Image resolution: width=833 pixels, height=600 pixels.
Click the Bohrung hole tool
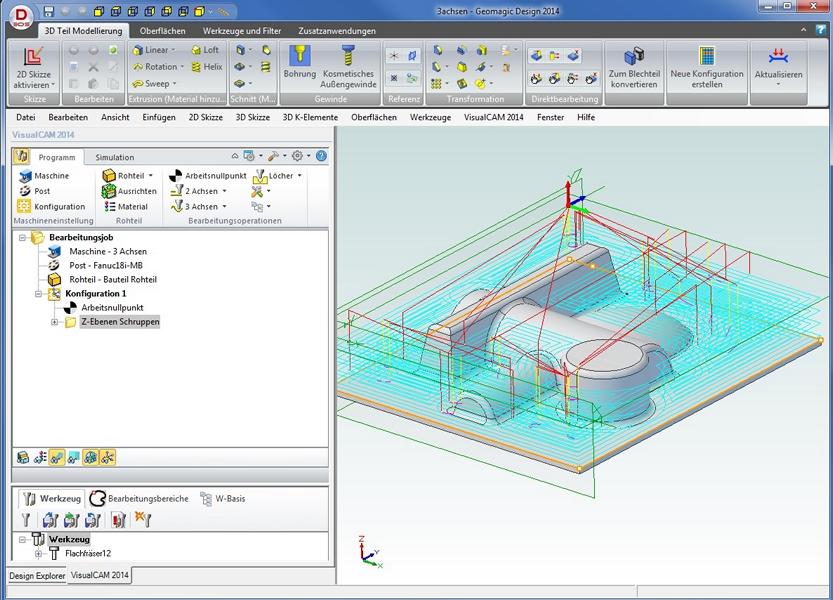click(x=300, y=61)
